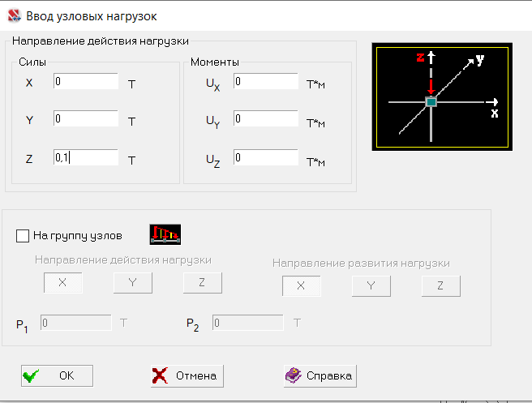
Task: Click the distributed node load diagram icon
Action: [165, 234]
